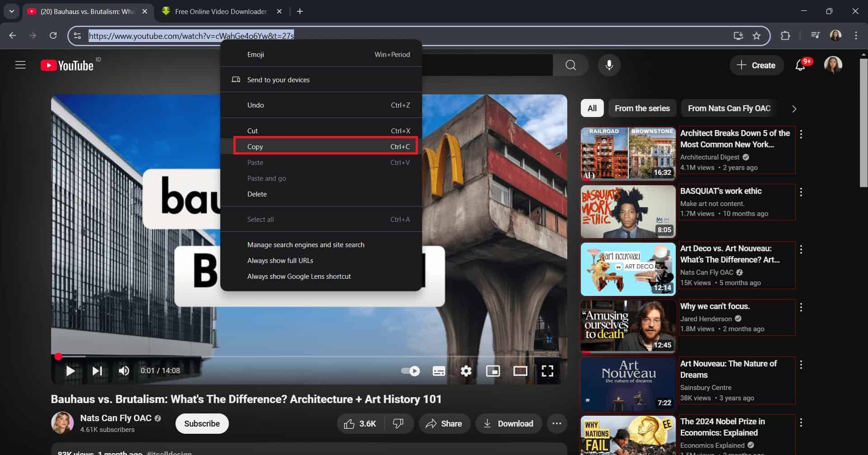Screen dimensions: 868x455
Task: Go to the YouTube home logo
Action: point(67,66)
